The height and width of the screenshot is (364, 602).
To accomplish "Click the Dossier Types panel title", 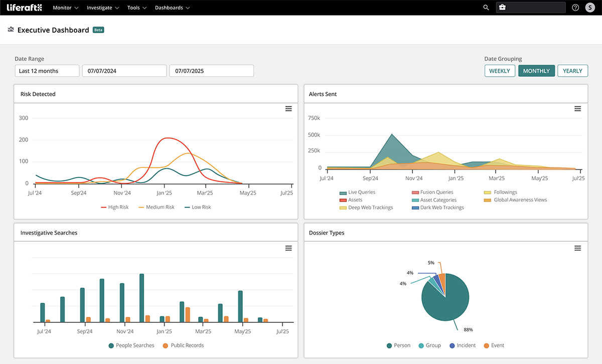I will click(327, 233).
